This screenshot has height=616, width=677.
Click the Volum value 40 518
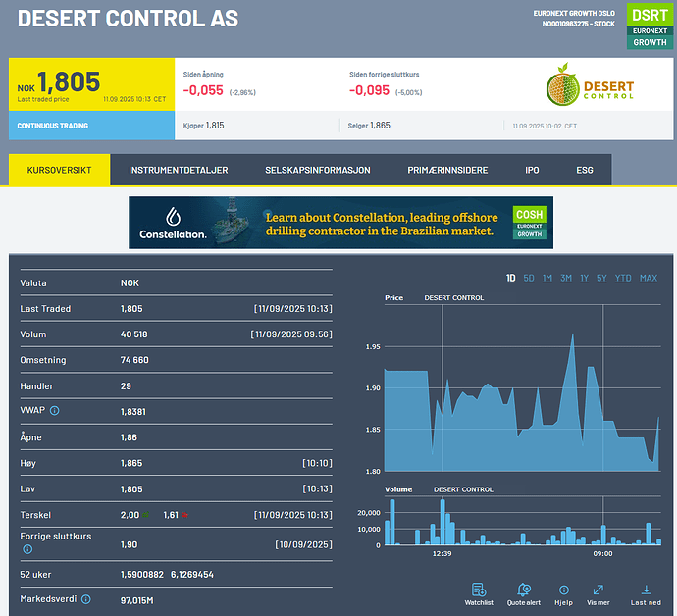(x=133, y=334)
